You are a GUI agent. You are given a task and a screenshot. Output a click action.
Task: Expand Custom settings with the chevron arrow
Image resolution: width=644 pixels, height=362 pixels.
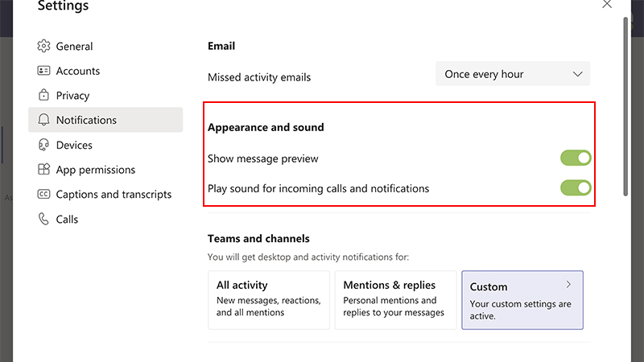point(568,284)
